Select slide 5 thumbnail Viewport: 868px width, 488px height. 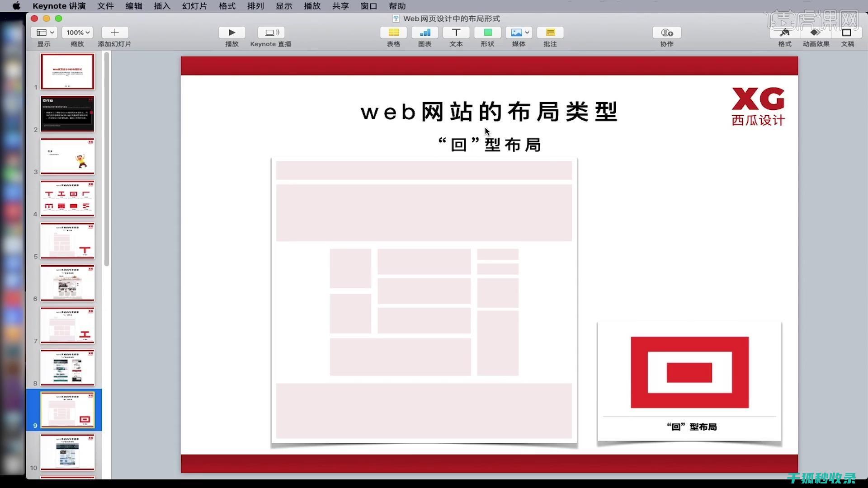tap(67, 241)
